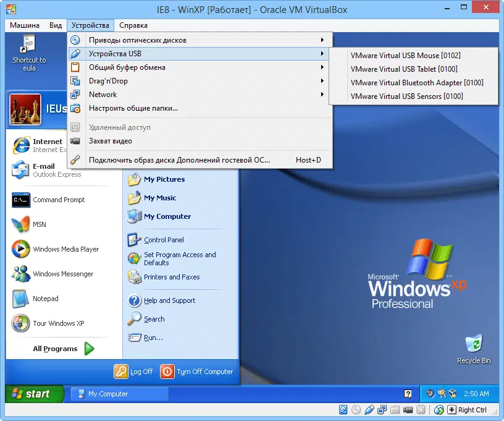Expand All Programs in the Start menu
This screenshot has width=504, height=421.
pos(56,348)
